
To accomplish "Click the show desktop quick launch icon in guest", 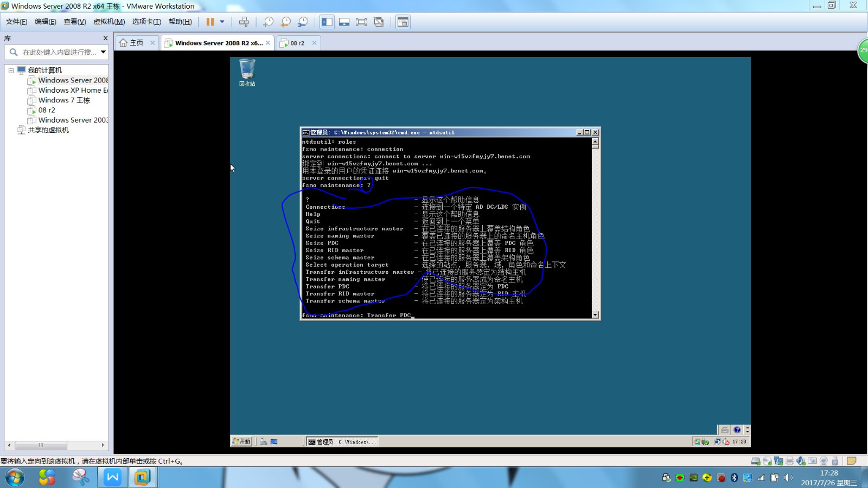I will coord(274,441).
